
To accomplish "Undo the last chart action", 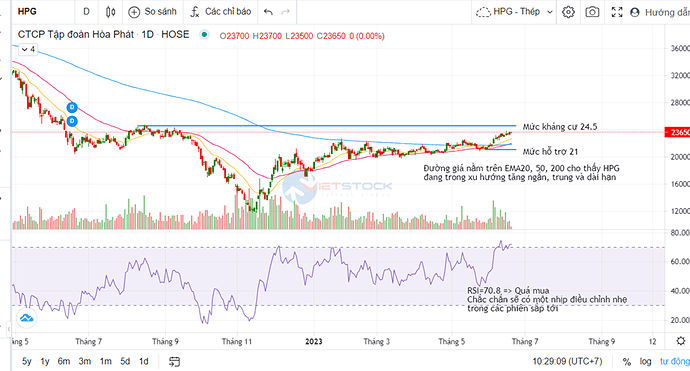I will pos(268,12).
